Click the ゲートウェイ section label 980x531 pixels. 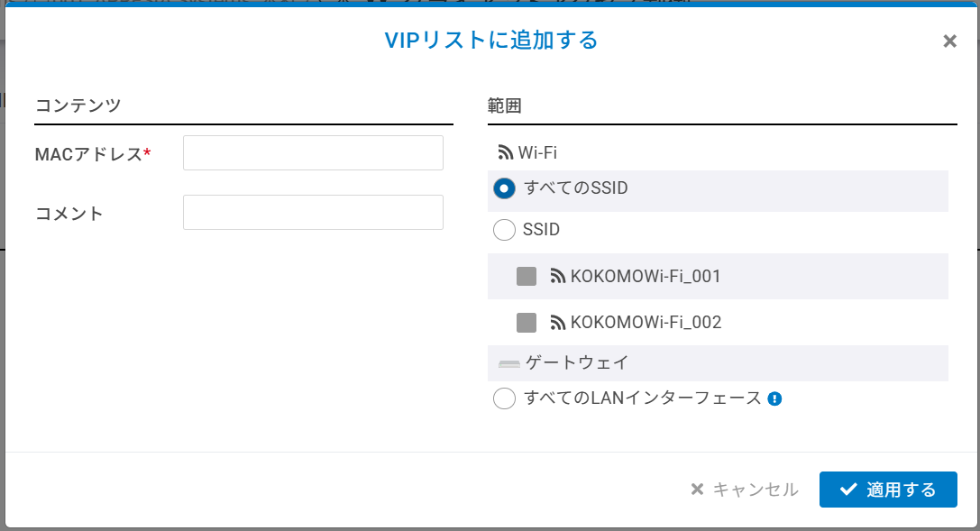577,362
